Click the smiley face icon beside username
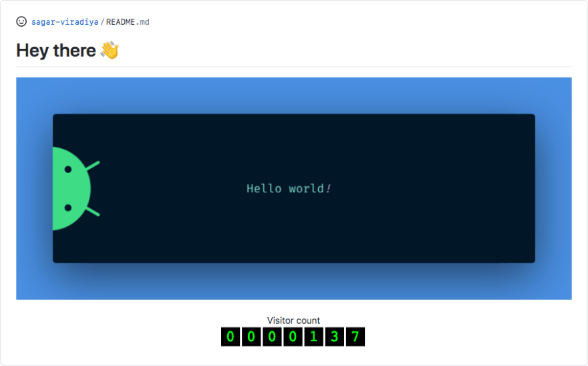 point(21,22)
